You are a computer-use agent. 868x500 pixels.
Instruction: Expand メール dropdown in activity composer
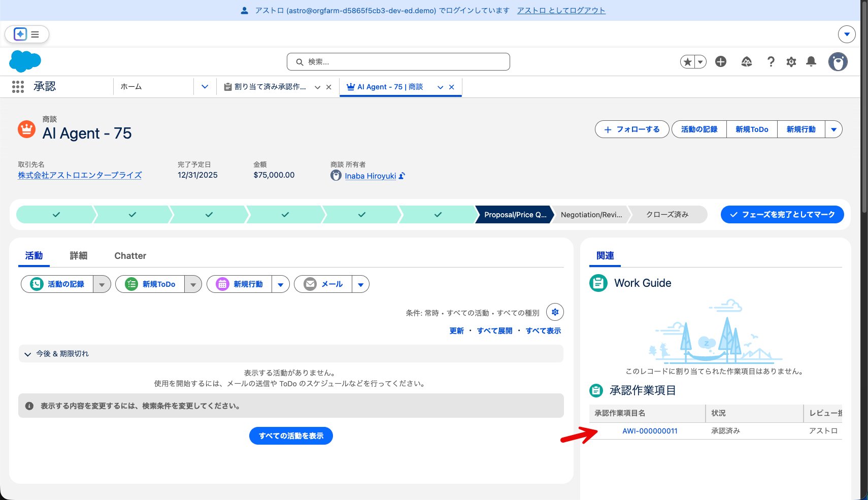coord(361,284)
